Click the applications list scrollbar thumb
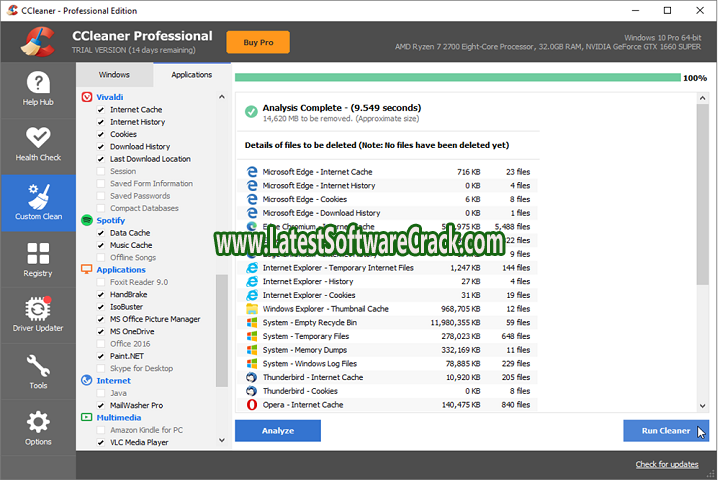720x480 pixels. [x=222, y=331]
